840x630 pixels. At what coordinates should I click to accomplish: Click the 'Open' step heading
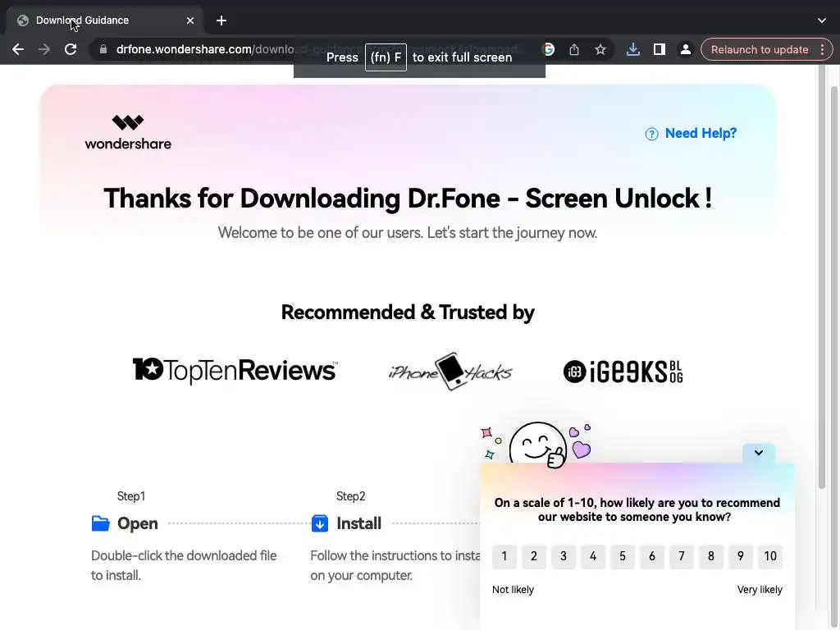tap(138, 523)
